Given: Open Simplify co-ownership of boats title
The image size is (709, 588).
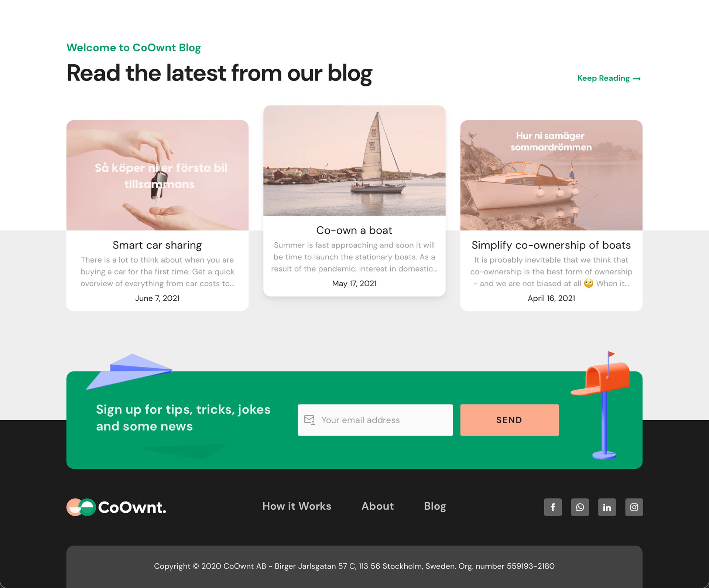Looking at the screenshot, I should [551, 245].
